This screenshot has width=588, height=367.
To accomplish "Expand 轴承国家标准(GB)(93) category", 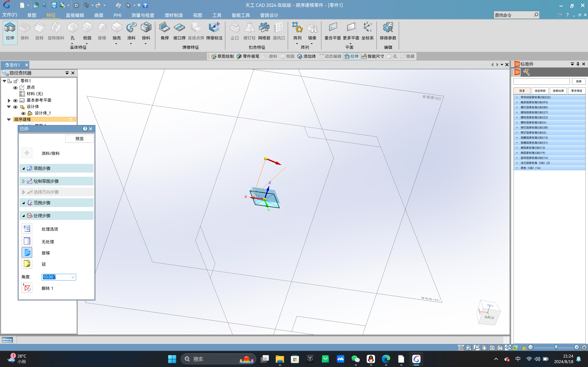I will click(517, 102).
